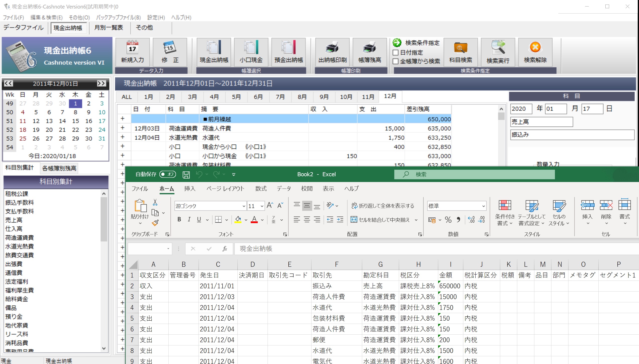The height and width of the screenshot is (364, 639).
Task: Click the Excel comma style icon
Action: pos(459,220)
